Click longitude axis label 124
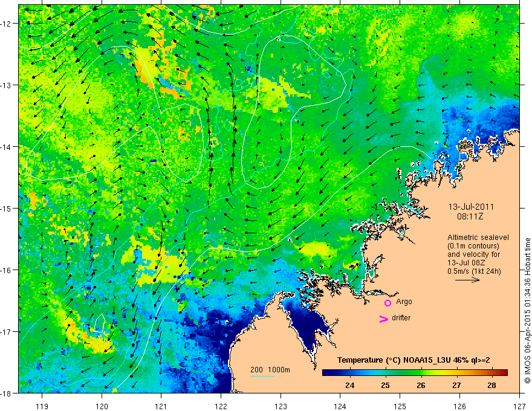 340,406
